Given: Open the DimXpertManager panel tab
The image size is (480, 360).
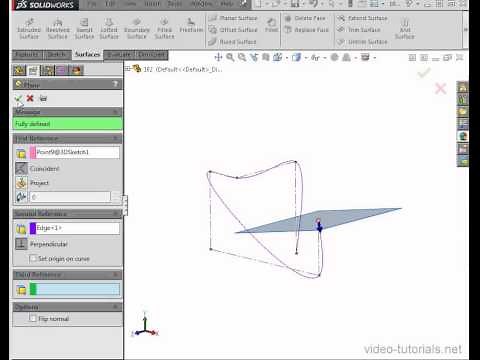Looking at the screenshot, I should 61,70.
